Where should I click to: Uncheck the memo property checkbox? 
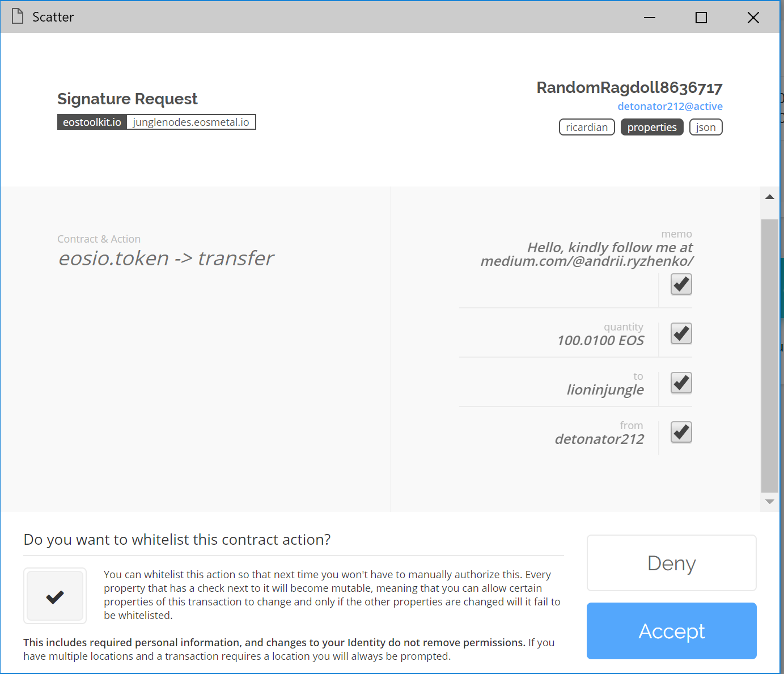[681, 284]
